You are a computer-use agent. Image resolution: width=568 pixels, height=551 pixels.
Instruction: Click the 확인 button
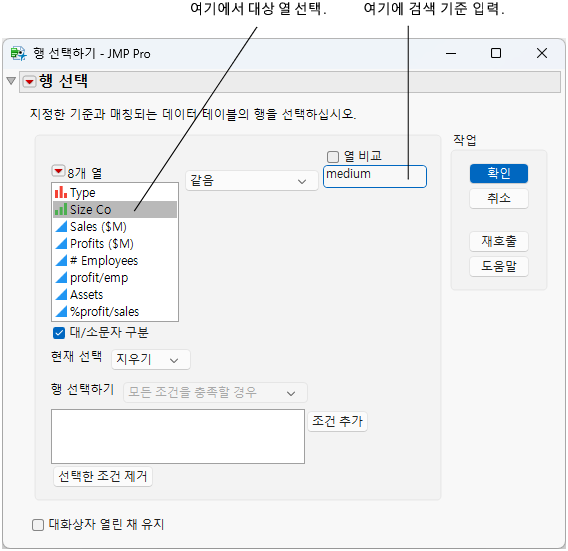[498, 174]
